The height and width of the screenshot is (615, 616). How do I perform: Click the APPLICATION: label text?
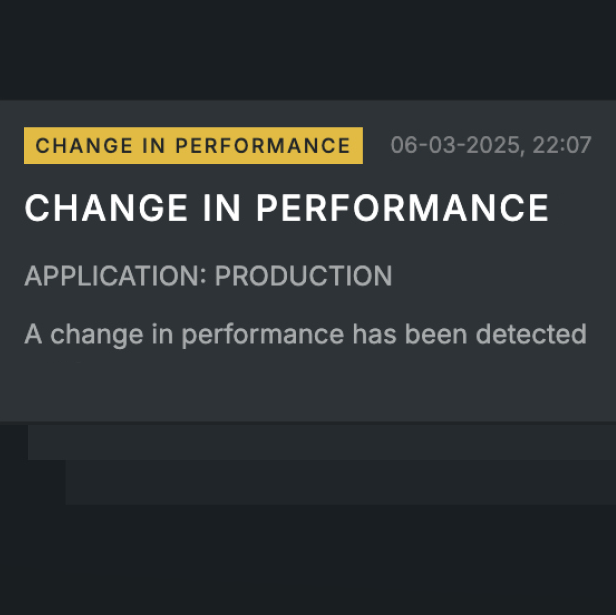[115, 276]
